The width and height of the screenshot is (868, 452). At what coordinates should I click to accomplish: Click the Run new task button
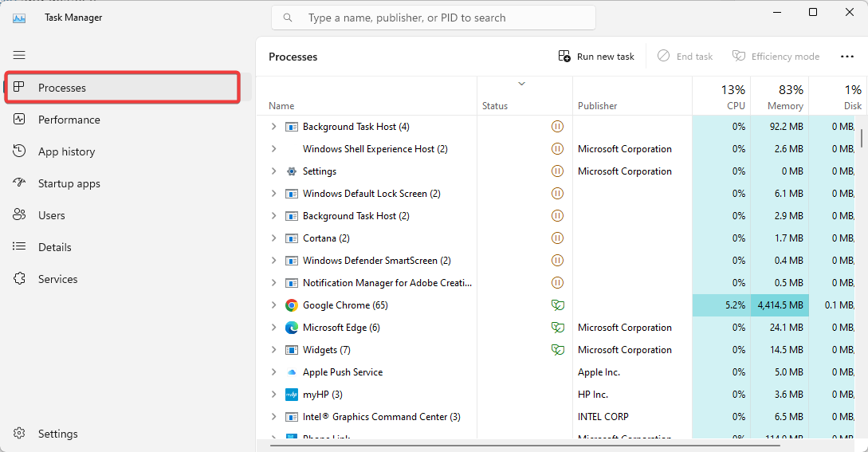click(x=596, y=57)
